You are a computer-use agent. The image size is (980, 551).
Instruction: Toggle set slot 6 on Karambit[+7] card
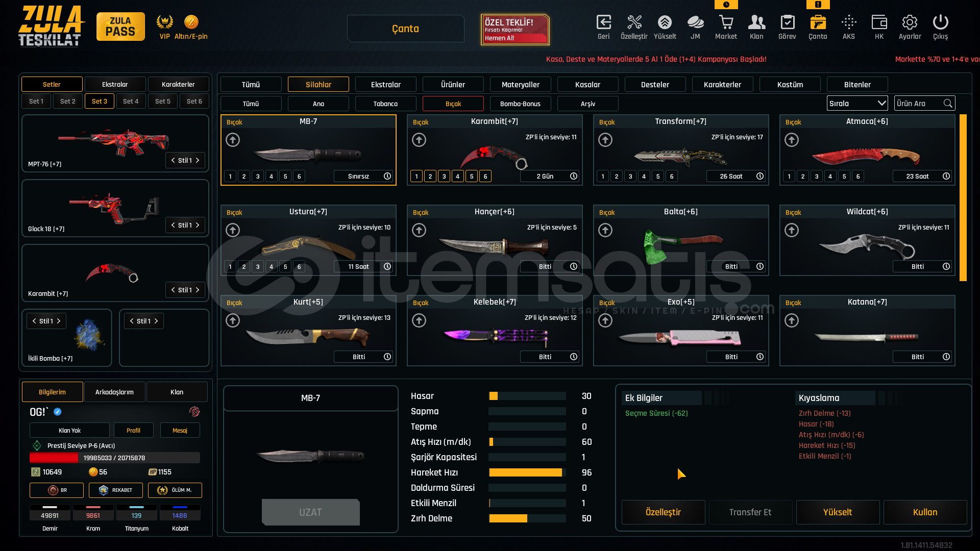pyautogui.click(x=485, y=177)
